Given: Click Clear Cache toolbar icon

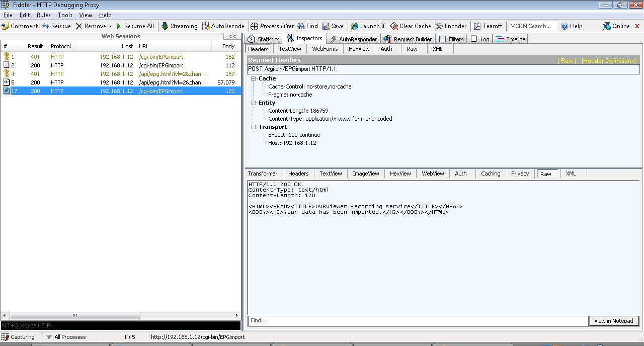Looking at the screenshot, I should coord(394,26).
